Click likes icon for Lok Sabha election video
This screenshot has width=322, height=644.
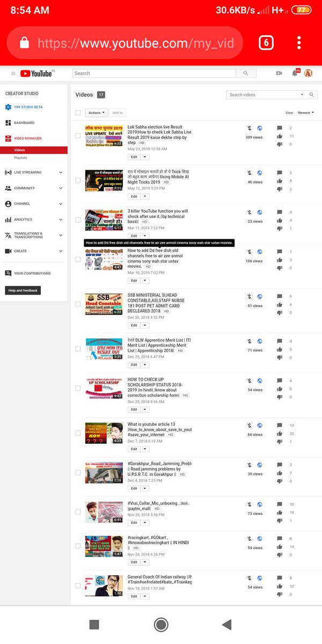tap(280, 136)
